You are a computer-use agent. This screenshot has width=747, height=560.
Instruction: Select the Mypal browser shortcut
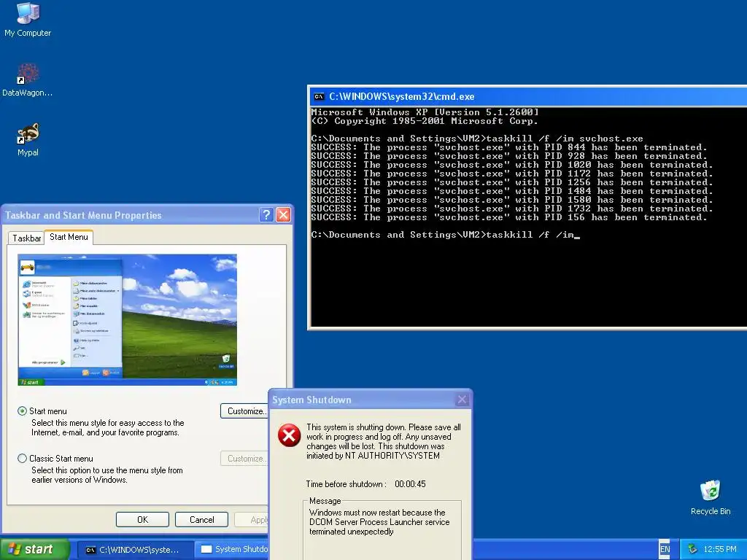click(x=28, y=140)
